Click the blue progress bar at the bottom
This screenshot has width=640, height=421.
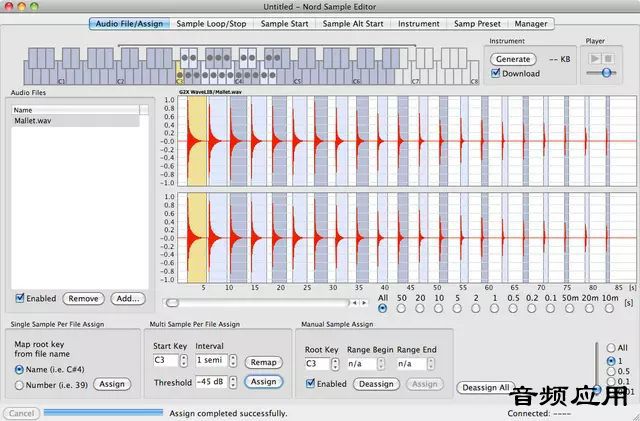tap(103, 412)
